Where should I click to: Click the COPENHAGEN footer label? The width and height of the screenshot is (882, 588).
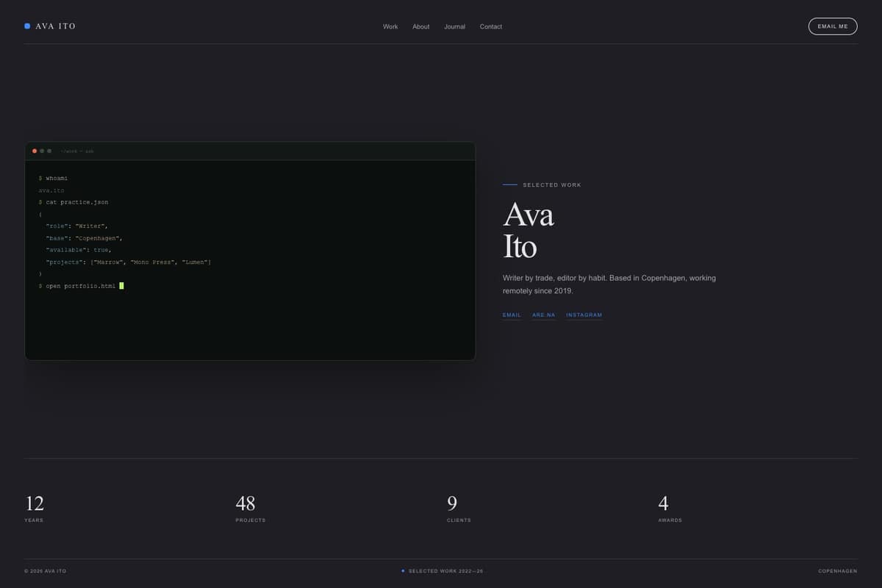[x=838, y=571]
